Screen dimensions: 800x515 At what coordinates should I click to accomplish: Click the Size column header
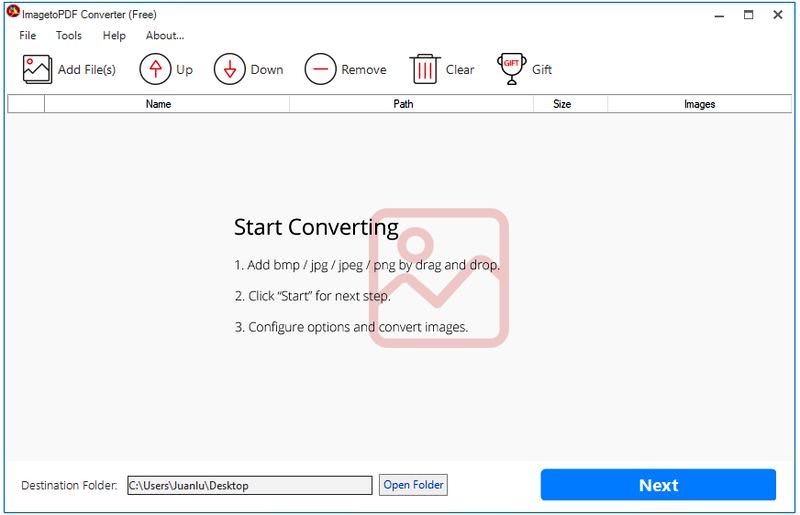(562, 104)
